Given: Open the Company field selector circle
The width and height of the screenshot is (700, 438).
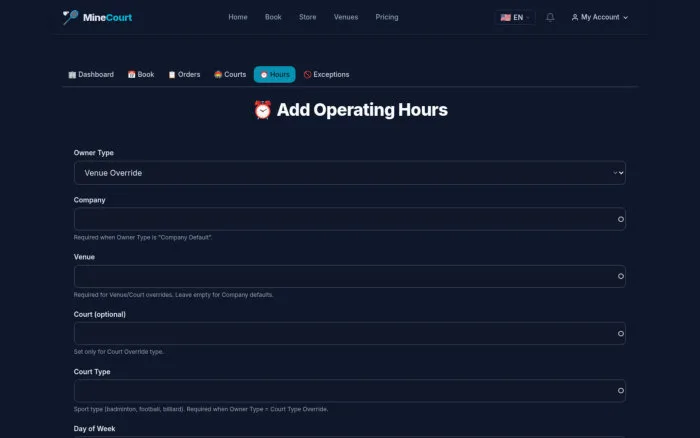Looking at the screenshot, I should point(621,219).
